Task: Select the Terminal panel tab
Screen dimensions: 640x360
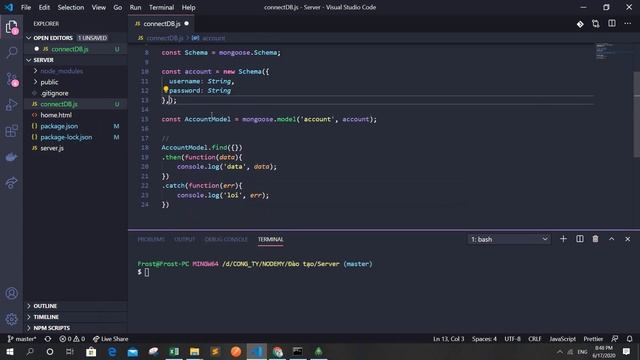Action: [x=270, y=239]
